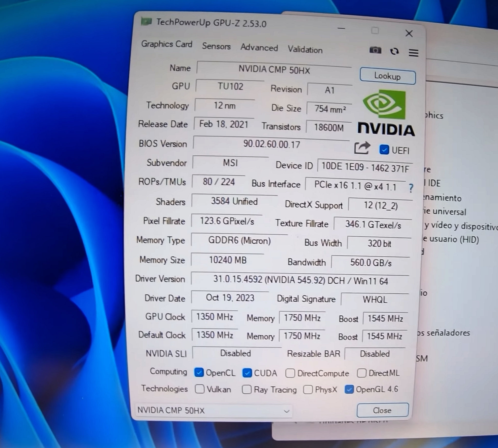Switch to the Sensors tab
Image resolution: width=498 pixels, height=448 pixels.
[x=216, y=46]
